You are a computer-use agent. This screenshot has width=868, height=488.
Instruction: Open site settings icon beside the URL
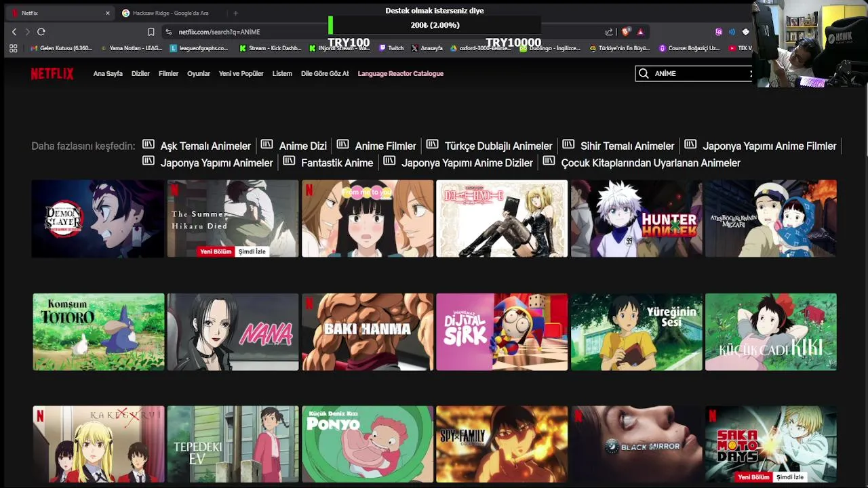(x=169, y=32)
